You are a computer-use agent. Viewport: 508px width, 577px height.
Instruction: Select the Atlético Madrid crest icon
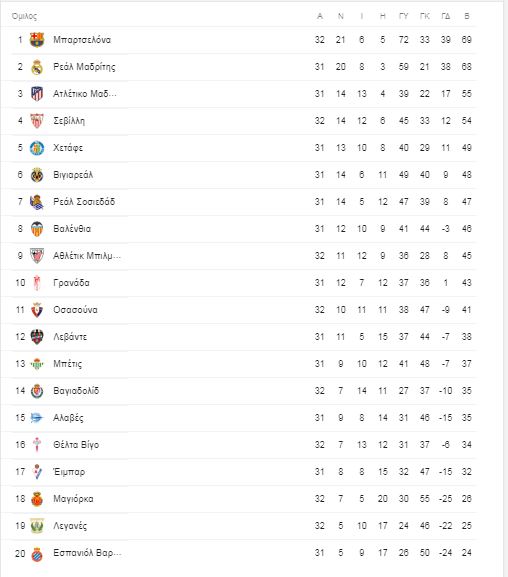[37, 94]
